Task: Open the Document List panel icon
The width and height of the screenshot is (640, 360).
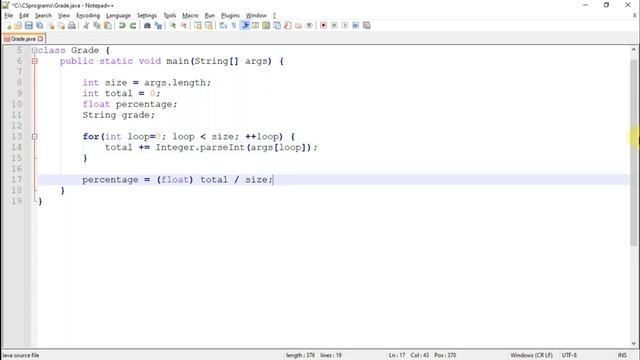Action: coord(277,25)
